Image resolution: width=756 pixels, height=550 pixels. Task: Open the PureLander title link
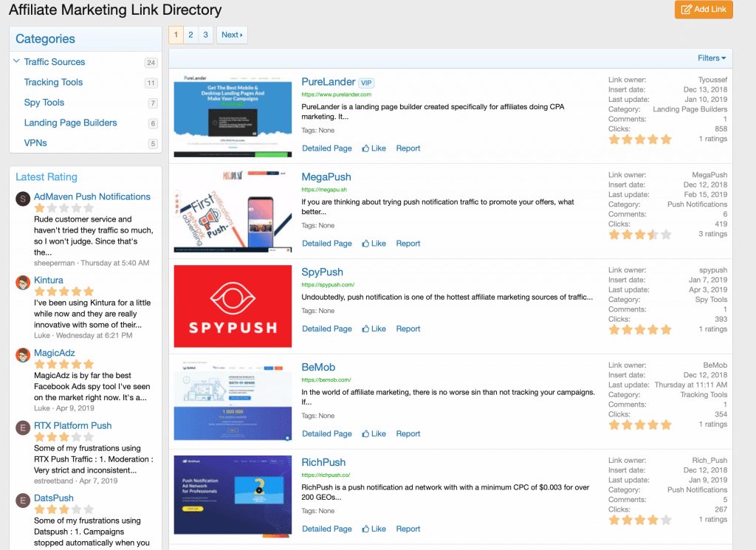click(x=329, y=82)
